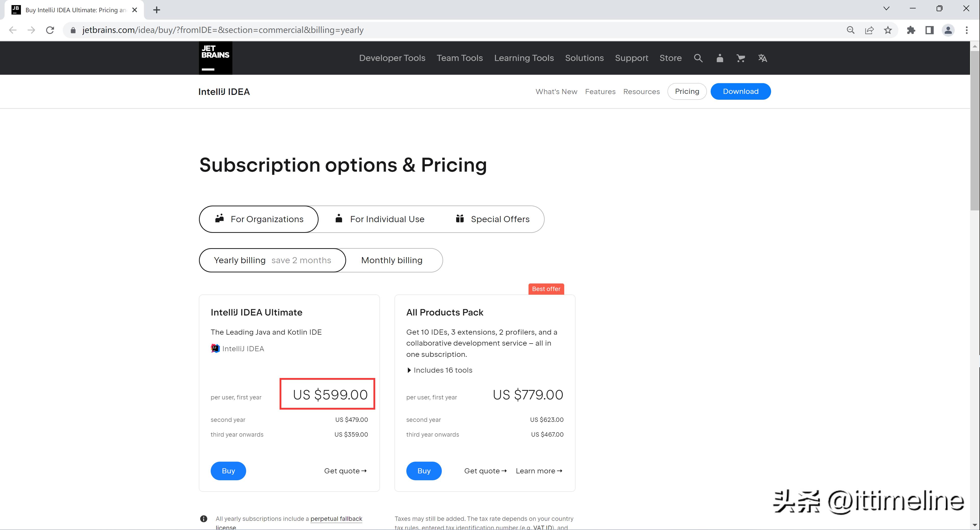Open the Resources link
The height and width of the screenshot is (530, 980).
click(642, 92)
